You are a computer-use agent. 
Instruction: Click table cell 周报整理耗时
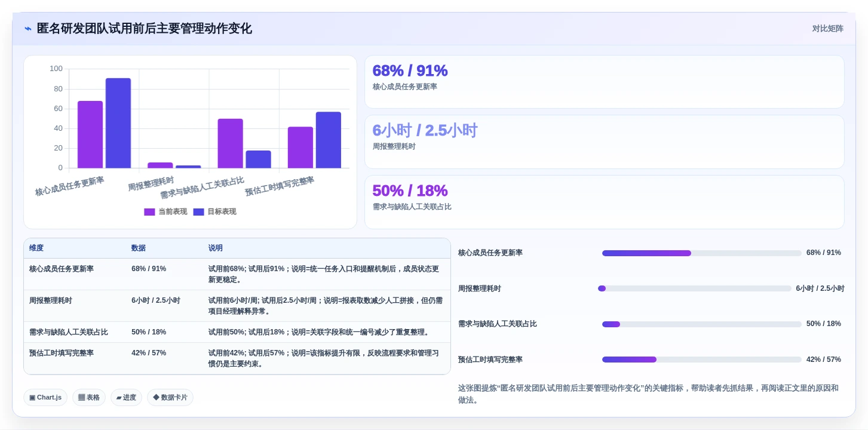pyautogui.click(x=51, y=300)
